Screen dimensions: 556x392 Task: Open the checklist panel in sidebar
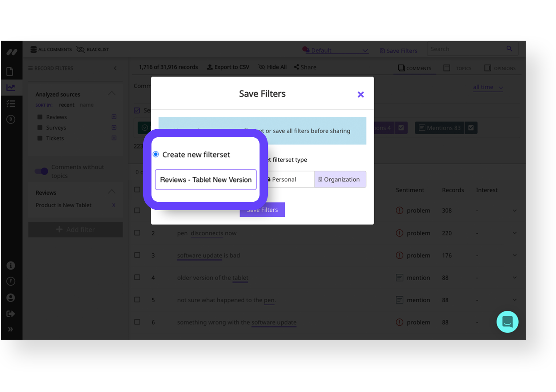coord(11,103)
